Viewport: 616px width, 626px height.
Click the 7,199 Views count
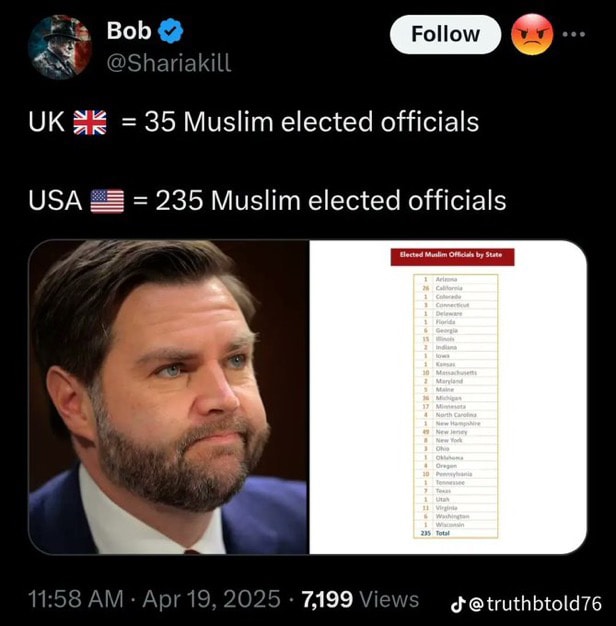click(x=360, y=599)
